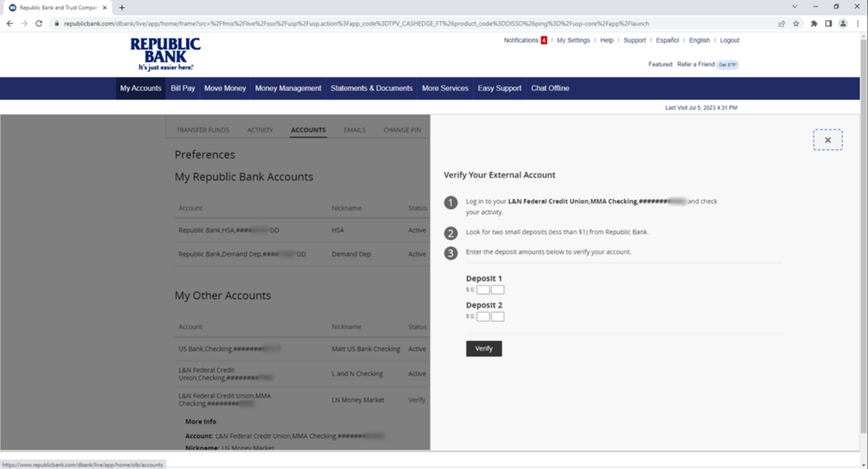Open the tab search chevron
Screen dimensions: 868x469
pos(795,7)
